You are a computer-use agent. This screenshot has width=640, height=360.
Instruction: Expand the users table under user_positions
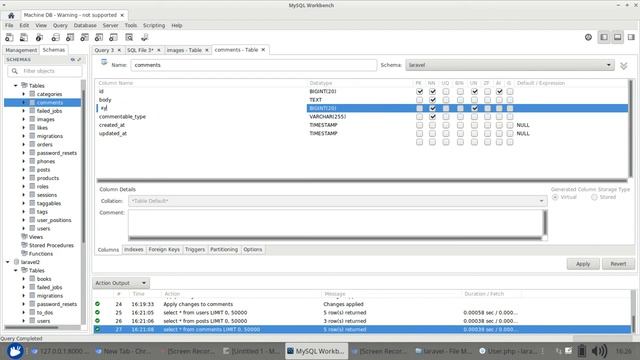pyautogui.click(x=24, y=229)
